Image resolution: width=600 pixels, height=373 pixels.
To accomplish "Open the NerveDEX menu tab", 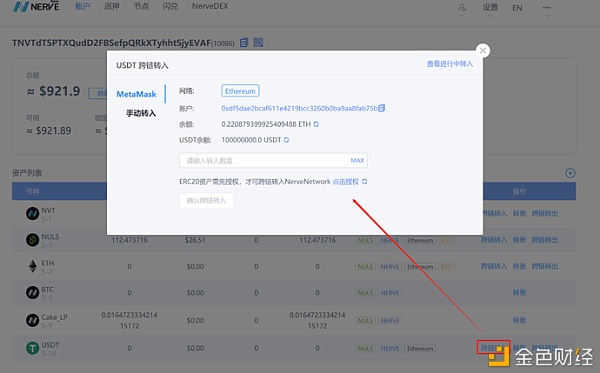I will click(x=210, y=7).
